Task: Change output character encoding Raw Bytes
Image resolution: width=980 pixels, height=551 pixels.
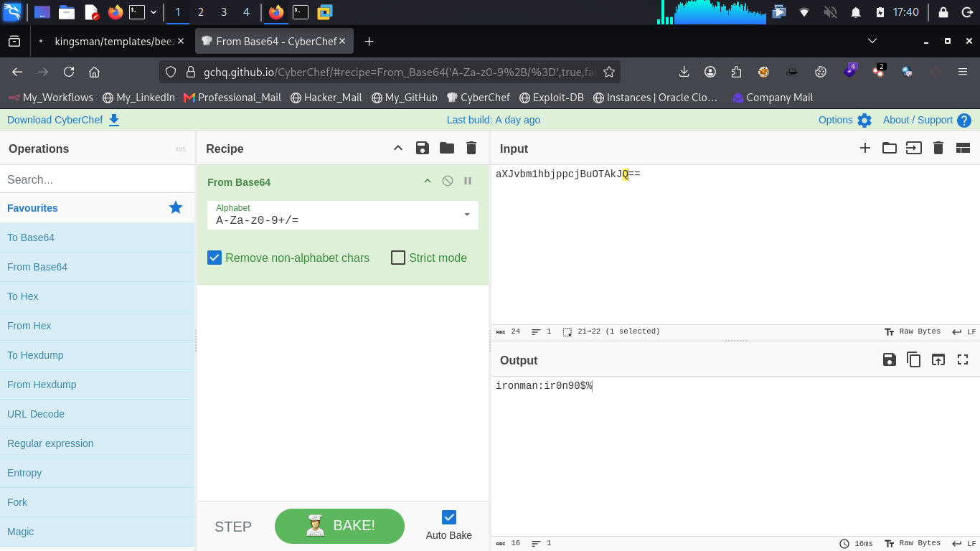Action: pos(913,543)
